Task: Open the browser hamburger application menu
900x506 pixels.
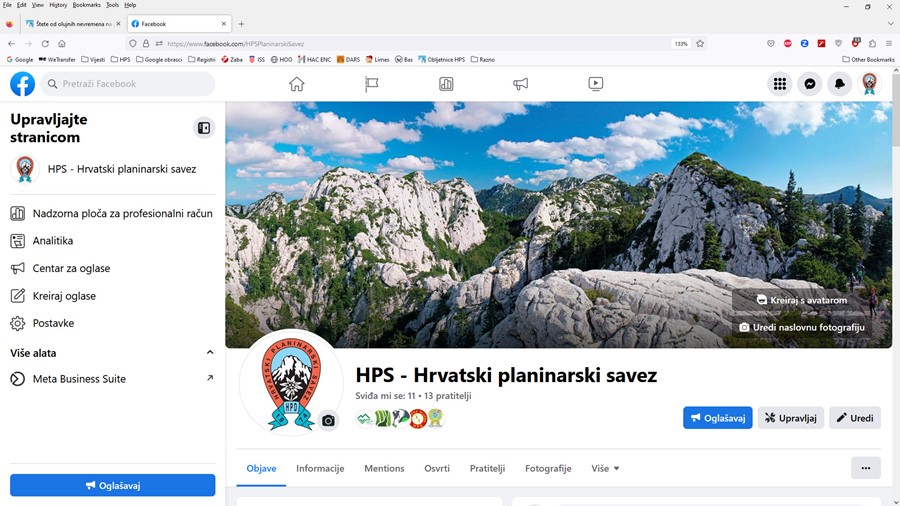Action: pyautogui.click(x=889, y=44)
